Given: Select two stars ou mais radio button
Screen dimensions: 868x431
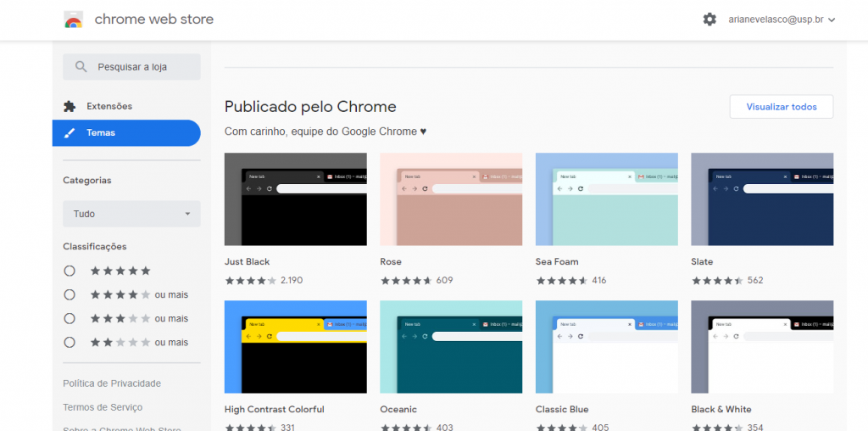Looking at the screenshot, I should click(x=70, y=343).
